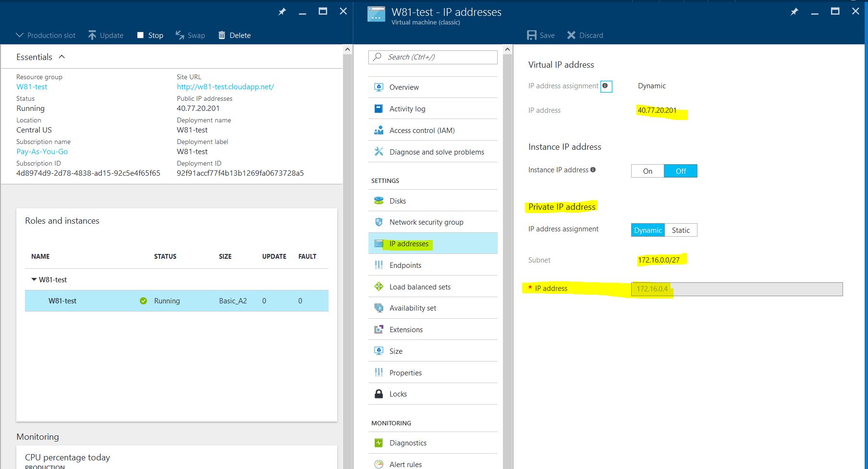Set Instance IP address to Off
Screen dimensions: 868x469
click(680, 171)
